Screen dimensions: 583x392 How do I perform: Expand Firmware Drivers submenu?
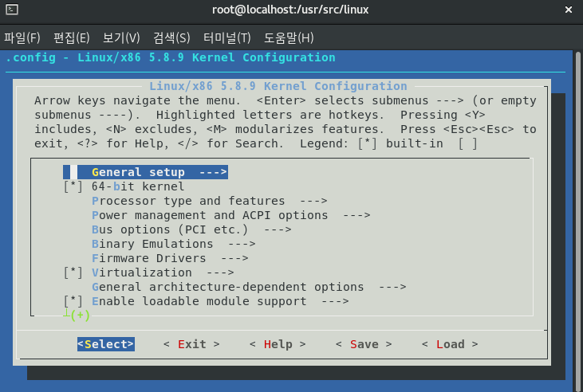(x=170, y=258)
